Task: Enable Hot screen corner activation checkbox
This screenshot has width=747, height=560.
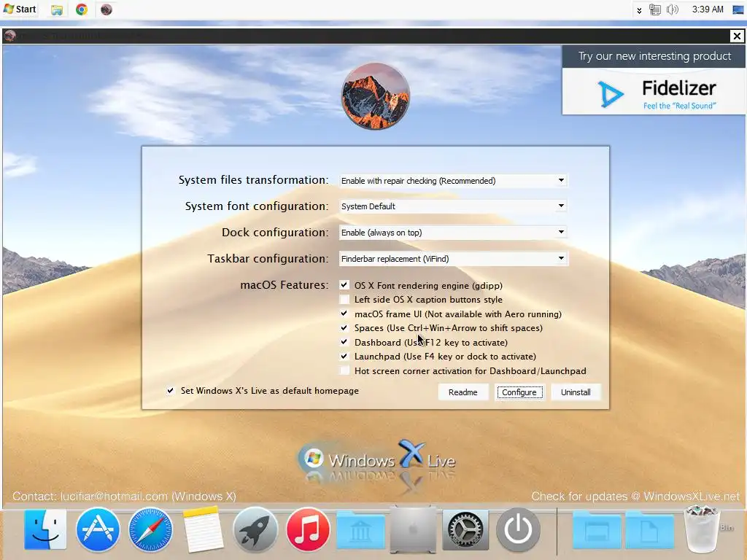Action: tap(344, 370)
